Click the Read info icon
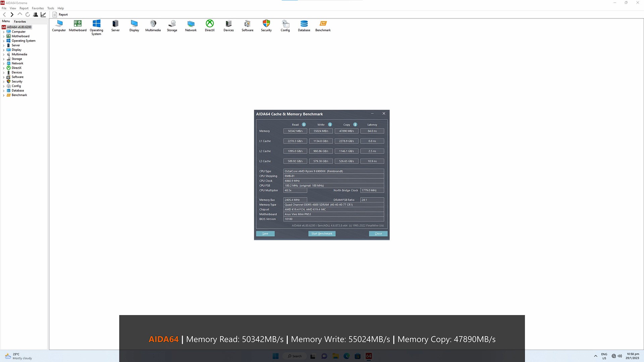 (304, 124)
